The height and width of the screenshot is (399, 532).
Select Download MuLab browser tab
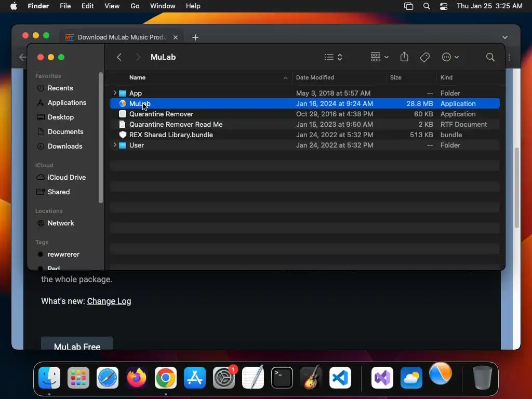tap(122, 37)
